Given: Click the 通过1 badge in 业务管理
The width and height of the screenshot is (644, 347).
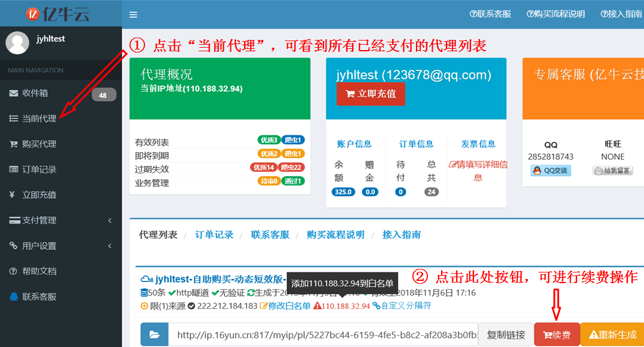Looking at the screenshot, I should point(293,181).
